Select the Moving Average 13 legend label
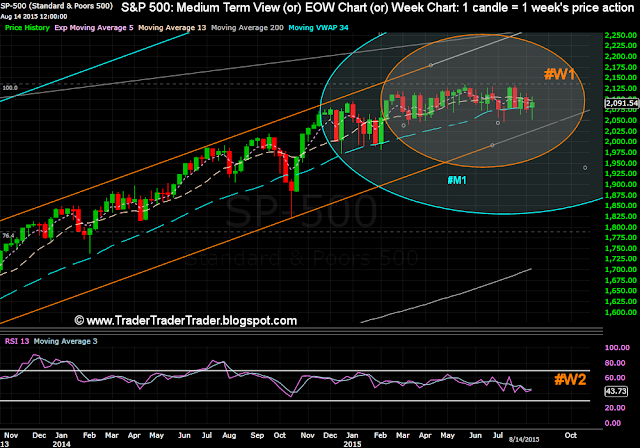 tap(172, 28)
